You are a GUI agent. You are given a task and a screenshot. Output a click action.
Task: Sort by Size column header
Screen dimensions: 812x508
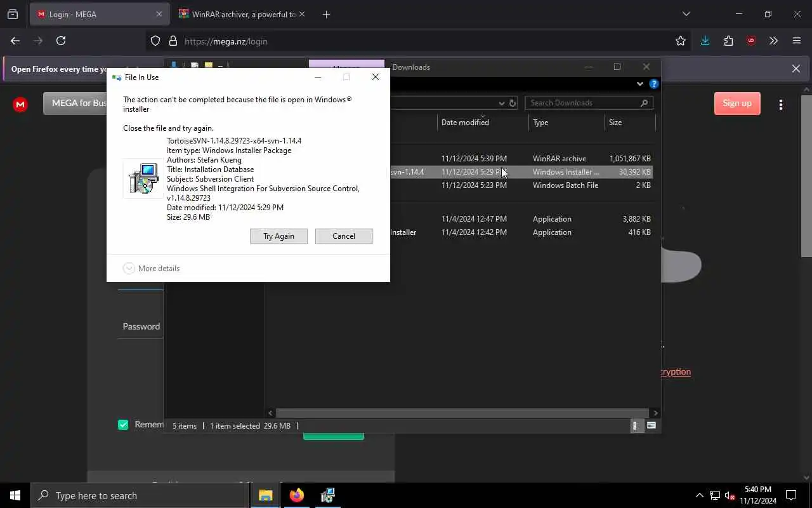(630, 122)
